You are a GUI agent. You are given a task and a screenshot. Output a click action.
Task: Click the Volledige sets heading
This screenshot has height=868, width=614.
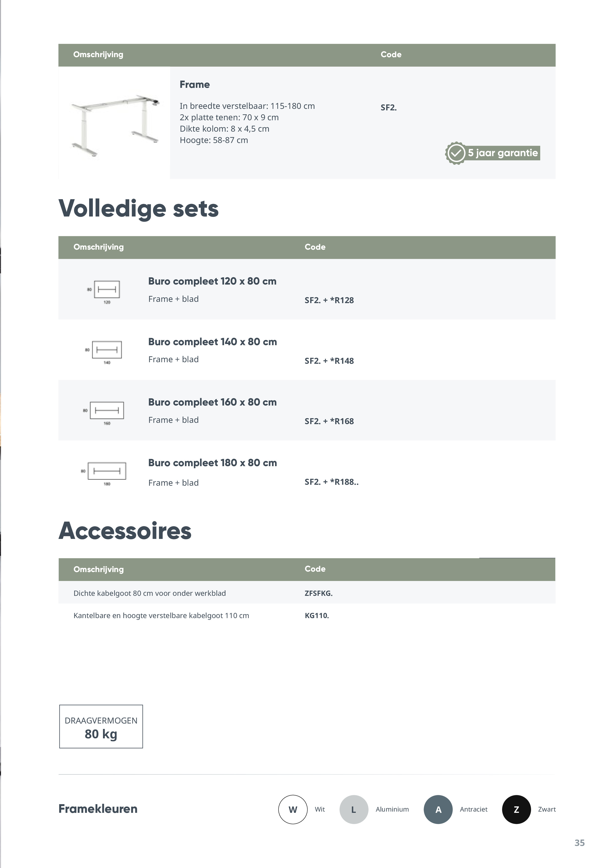138,209
